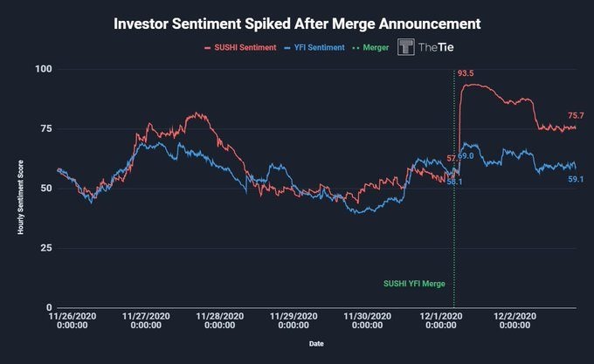Click the 69.0 YFI peak label
The image size is (594, 364).
(466, 155)
